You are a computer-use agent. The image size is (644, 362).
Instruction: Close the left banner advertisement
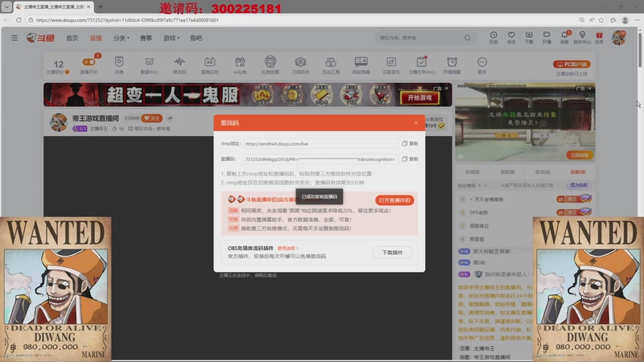[x=447, y=88]
